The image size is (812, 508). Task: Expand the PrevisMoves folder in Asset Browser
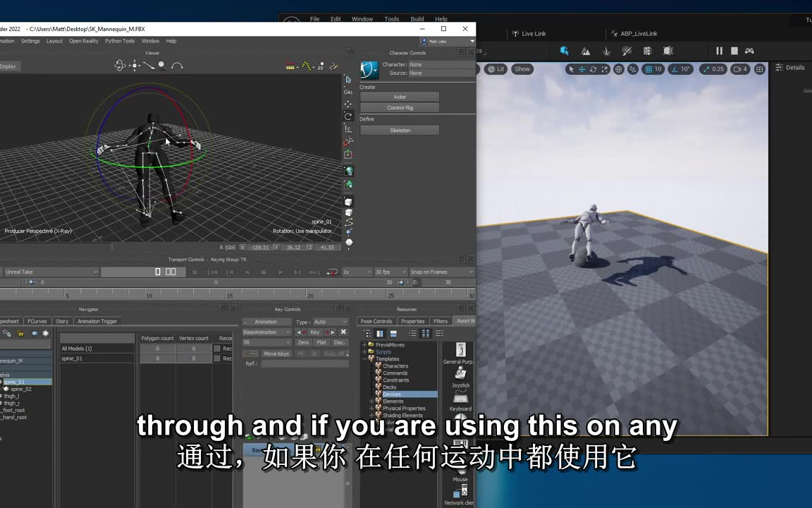coord(365,345)
